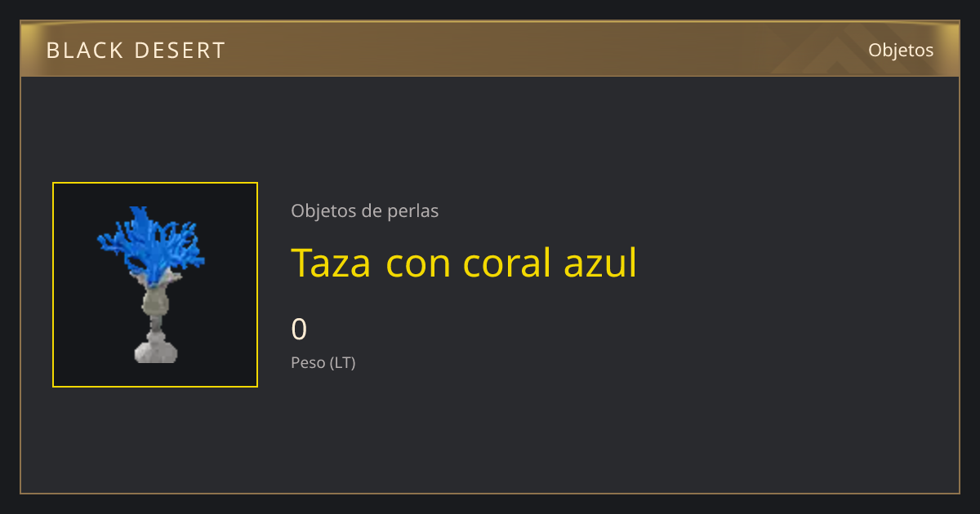Select the blue coral branches in the icon

[x=152, y=243]
